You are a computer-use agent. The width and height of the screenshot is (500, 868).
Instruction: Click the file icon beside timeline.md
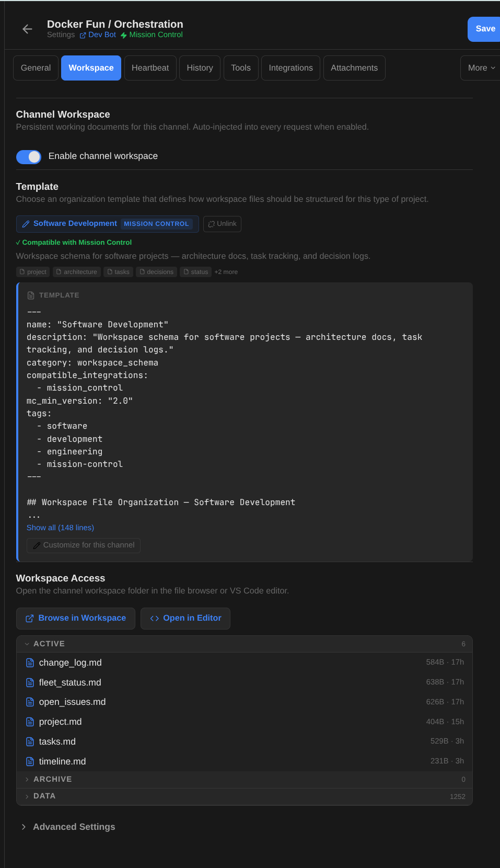tap(30, 761)
